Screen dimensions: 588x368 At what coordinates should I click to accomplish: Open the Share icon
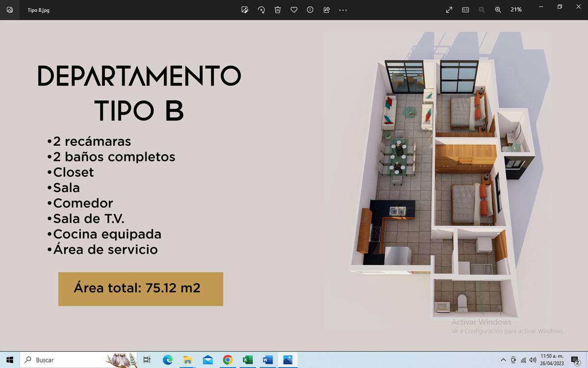click(326, 10)
